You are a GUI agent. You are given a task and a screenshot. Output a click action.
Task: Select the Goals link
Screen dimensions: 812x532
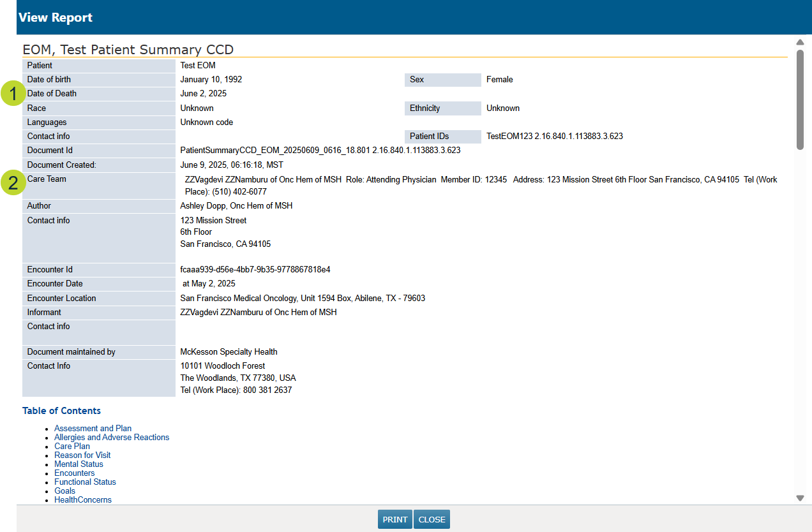64,491
